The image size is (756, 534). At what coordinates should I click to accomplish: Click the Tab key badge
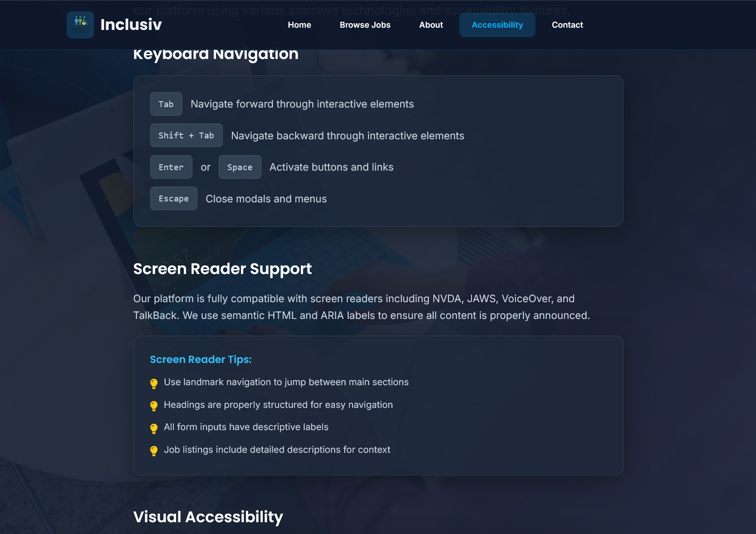[x=166, y=104]
